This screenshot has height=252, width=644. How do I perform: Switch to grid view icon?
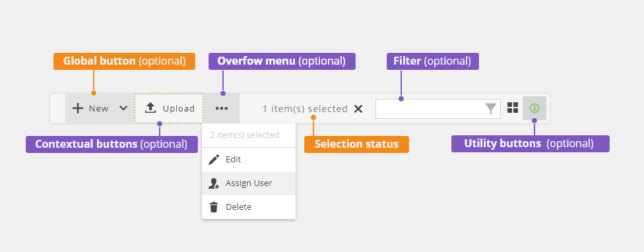click(x=513, y=108)
